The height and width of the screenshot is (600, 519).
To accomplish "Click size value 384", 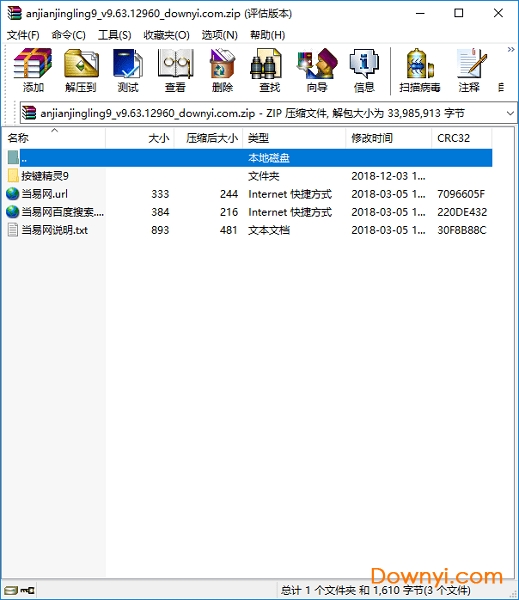I will point(160,212).
